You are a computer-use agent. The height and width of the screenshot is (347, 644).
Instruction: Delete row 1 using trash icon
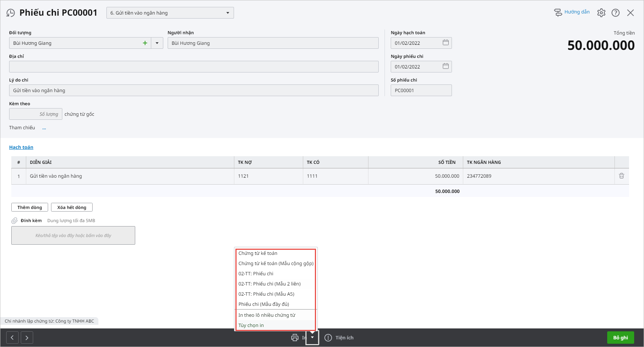click(621, 176)
